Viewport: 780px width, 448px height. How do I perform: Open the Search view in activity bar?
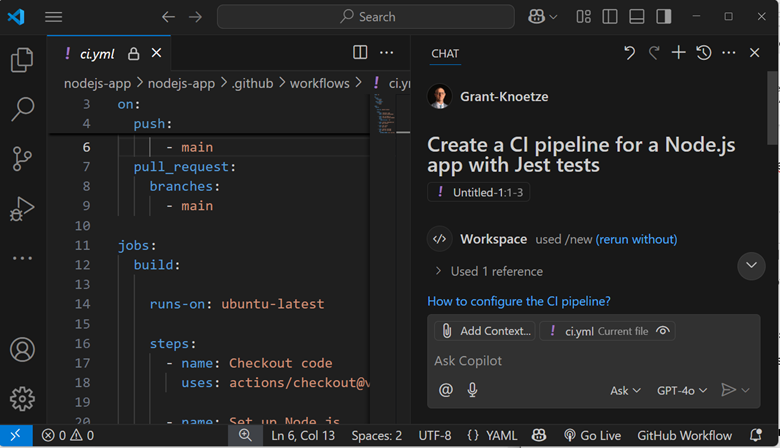pyautogui.click(x=22, y=108)
